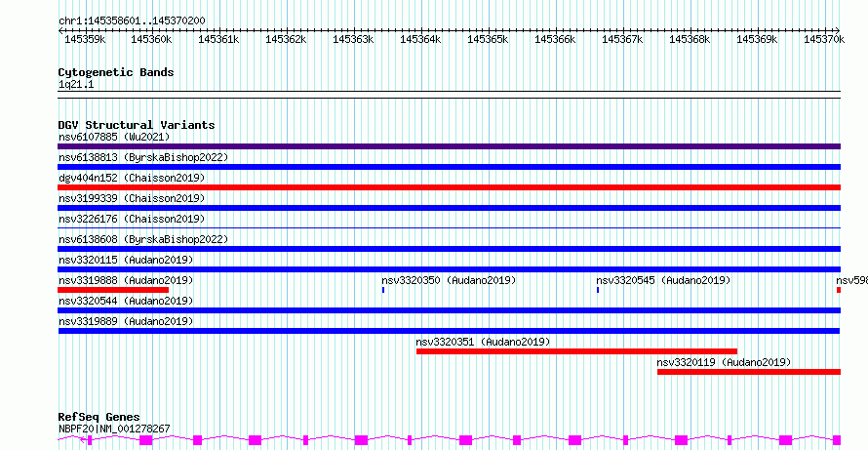Click the 145362k scale marker

tap(286, 39)
